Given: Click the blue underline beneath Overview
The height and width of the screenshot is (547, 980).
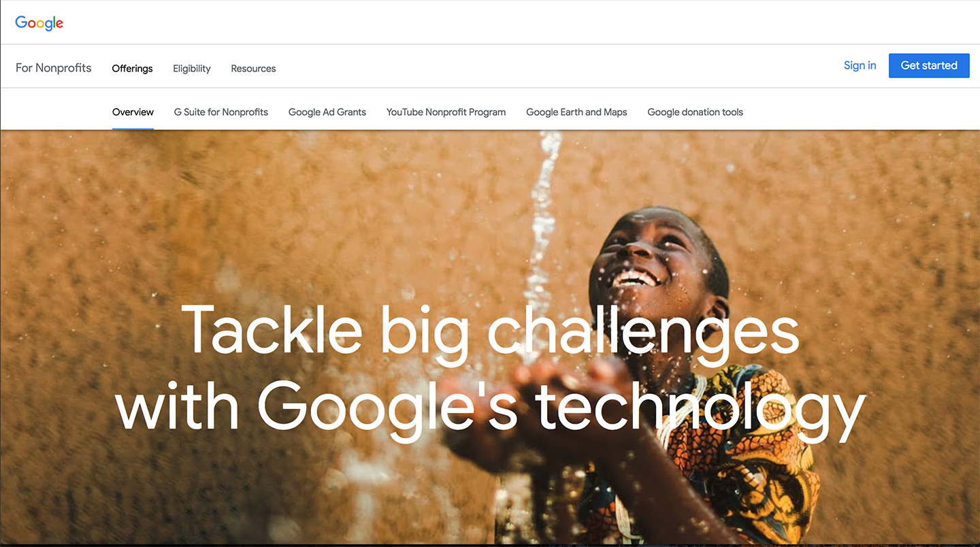Looking at the screenshot, I should coord(133,128).
